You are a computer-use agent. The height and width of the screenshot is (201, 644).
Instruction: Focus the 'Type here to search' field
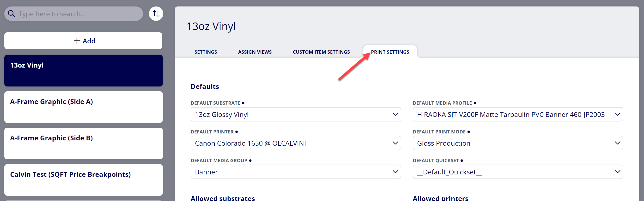point(73,14)
